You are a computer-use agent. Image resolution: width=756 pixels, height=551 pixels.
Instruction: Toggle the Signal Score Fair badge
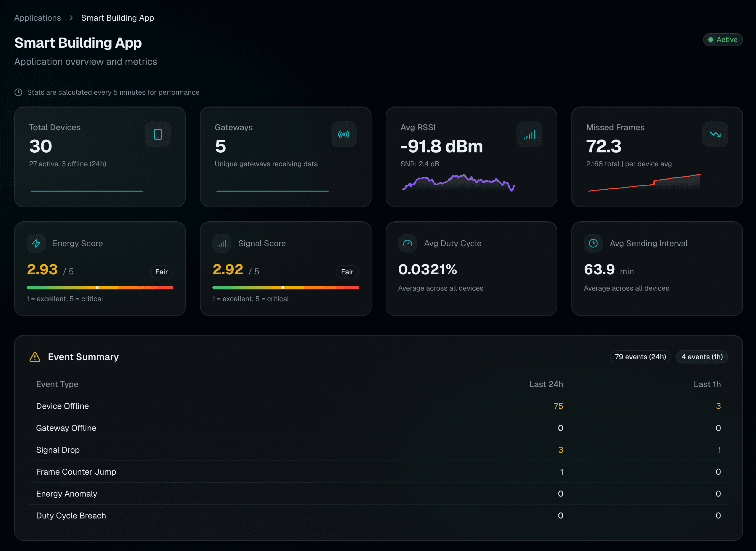[x=347, y=272]
